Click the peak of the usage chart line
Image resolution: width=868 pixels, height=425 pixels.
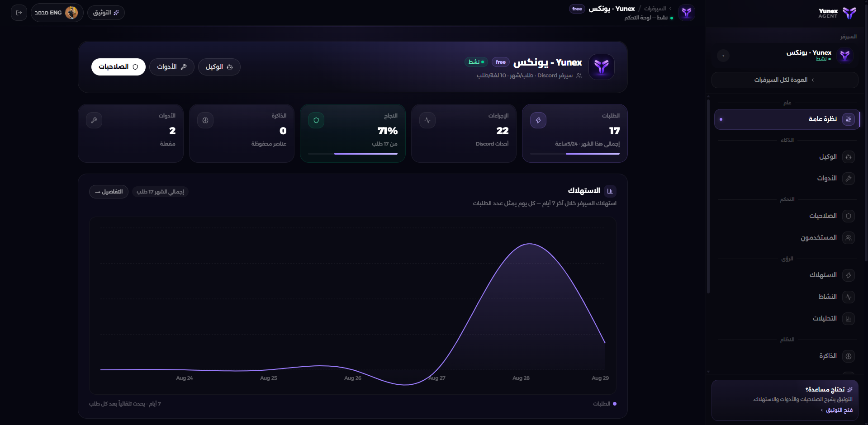[530, 244]
